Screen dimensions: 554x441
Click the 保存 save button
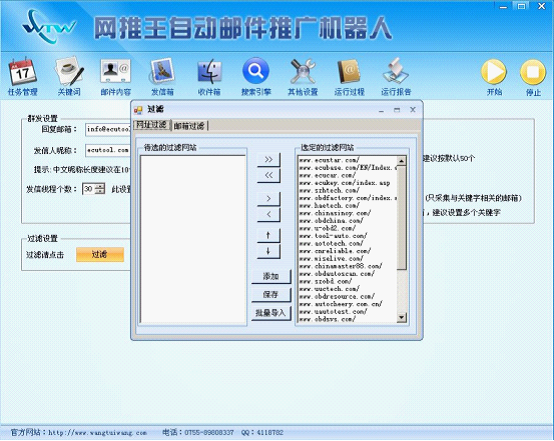point(271,294)
